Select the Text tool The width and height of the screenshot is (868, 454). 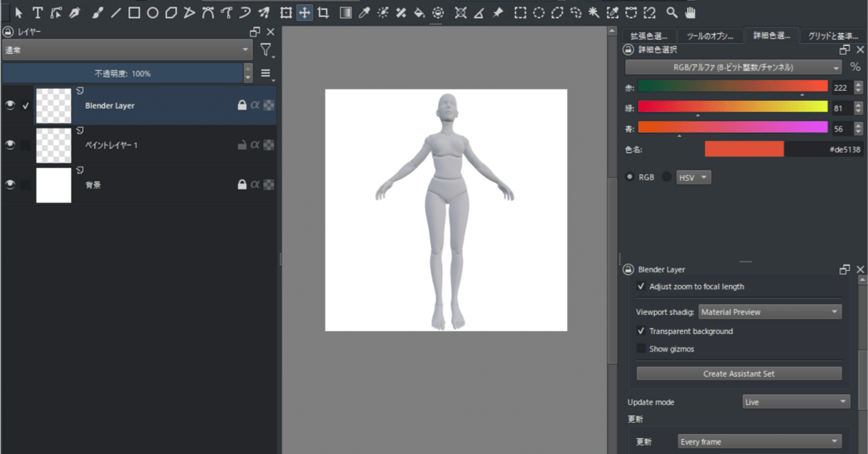[37, 12]
